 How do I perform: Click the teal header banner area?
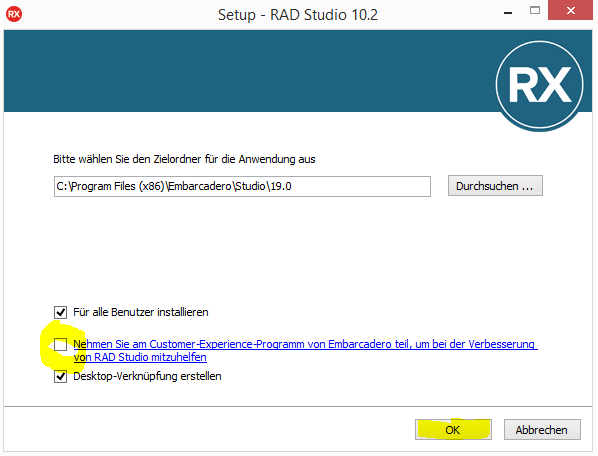[x=248, y=71]
